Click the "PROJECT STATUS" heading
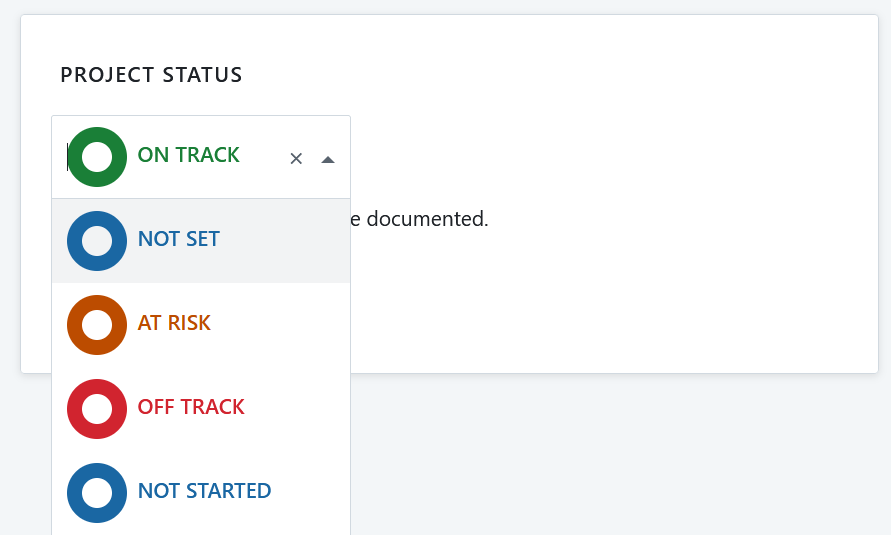The height and width of the screenshot is (535, 891). [x=151, y=75]
